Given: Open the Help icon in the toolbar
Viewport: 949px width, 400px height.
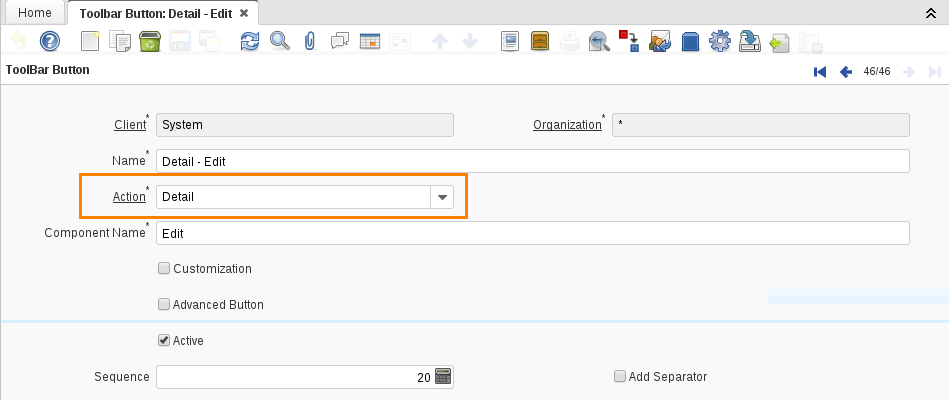Looking at the screenshot, I should coord(49,42).
